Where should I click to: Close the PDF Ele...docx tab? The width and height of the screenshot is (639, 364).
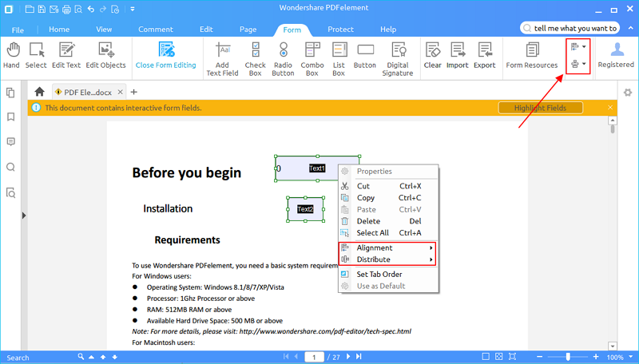coord(121,92)
